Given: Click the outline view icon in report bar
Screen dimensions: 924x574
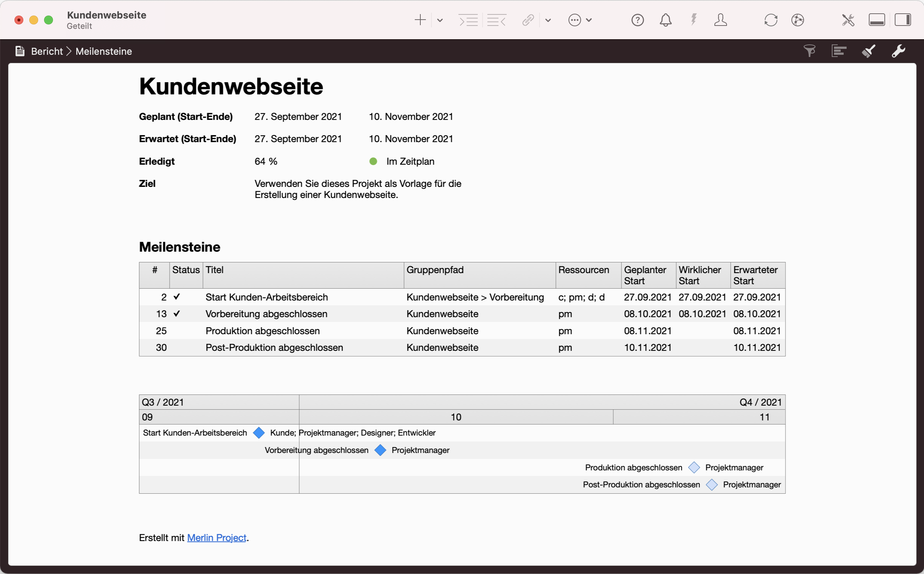Looking at the screenshot, I should (839, 51).
